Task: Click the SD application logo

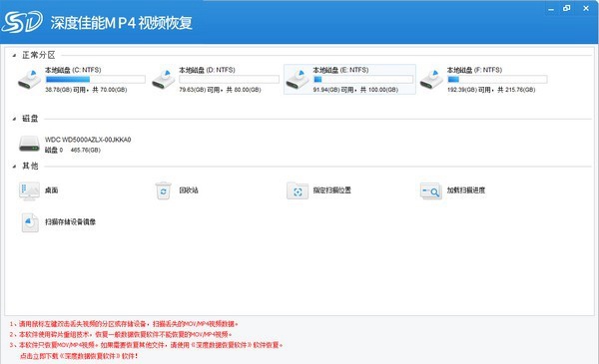Action: [22, 22]
